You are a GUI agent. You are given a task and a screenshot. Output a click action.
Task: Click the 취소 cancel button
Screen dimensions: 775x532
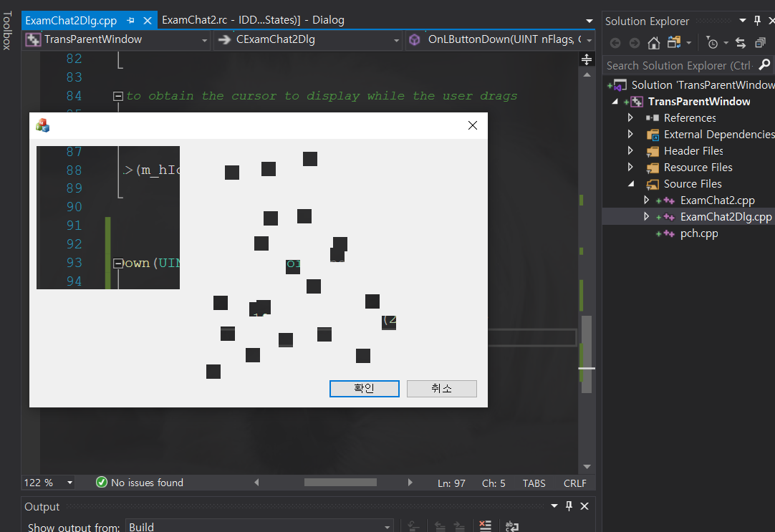[442, 388]
